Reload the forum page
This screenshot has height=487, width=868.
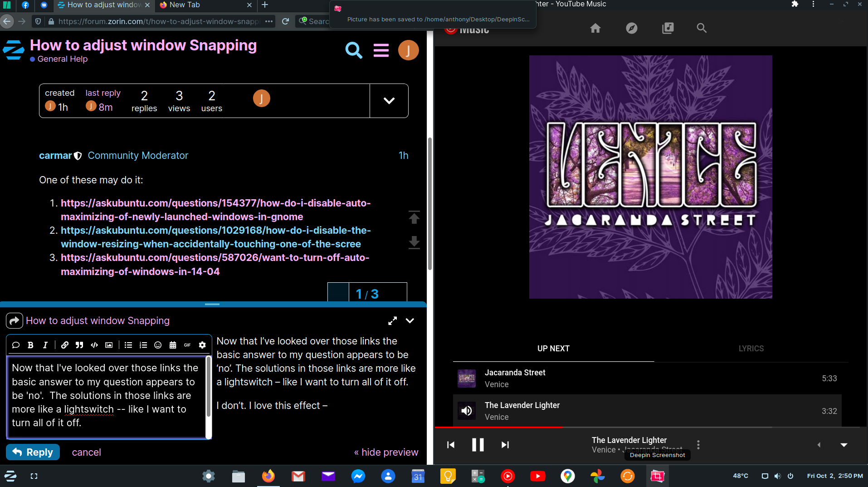pyautogui.click(x=285, y=21)
